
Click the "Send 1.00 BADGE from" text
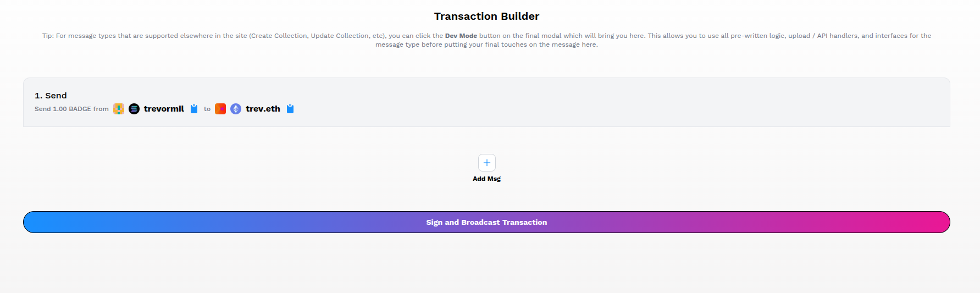tap(71, 109)
